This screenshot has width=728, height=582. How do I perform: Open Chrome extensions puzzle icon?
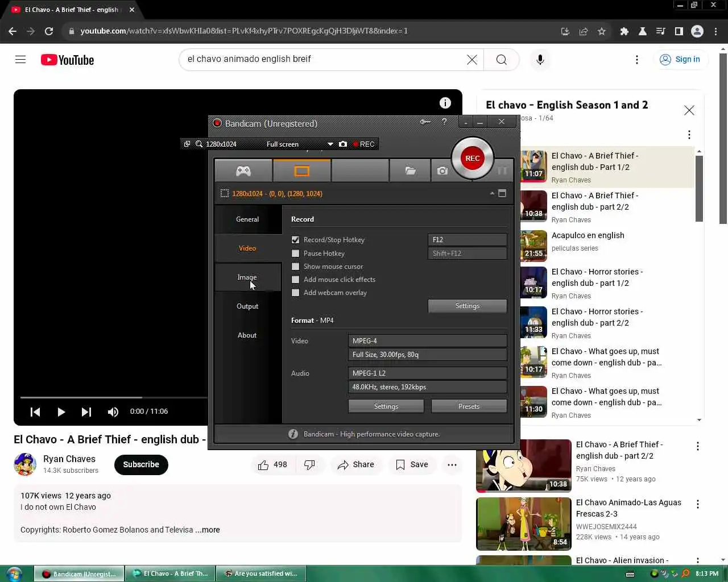click(x=624, y=31)
